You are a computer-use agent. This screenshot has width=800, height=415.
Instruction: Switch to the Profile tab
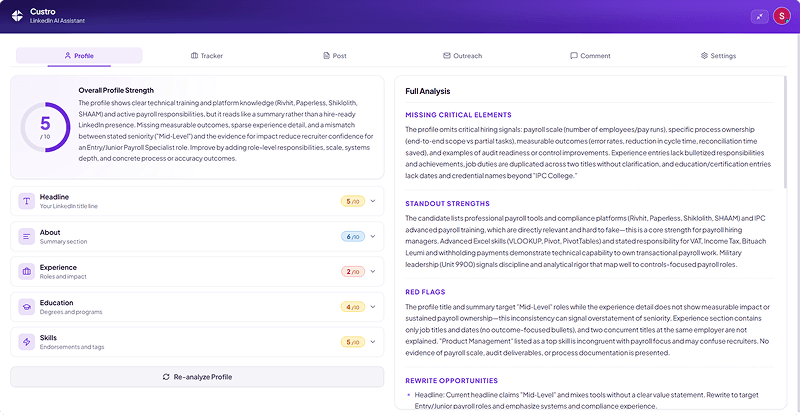(x=79, y=56)
